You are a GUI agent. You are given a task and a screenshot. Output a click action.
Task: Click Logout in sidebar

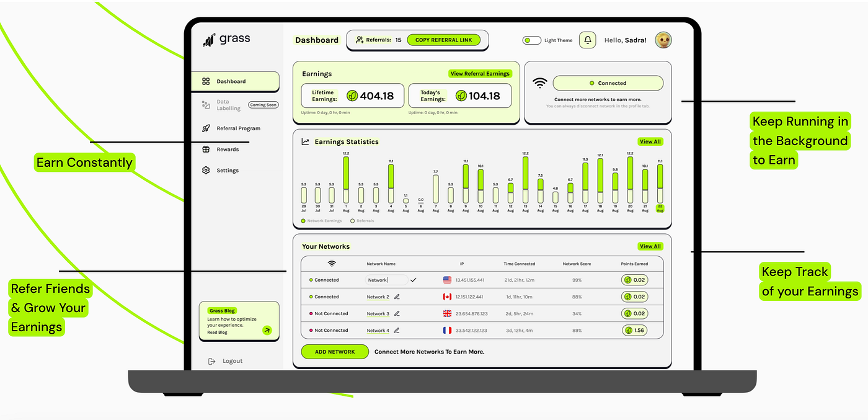tap(232, 361)
